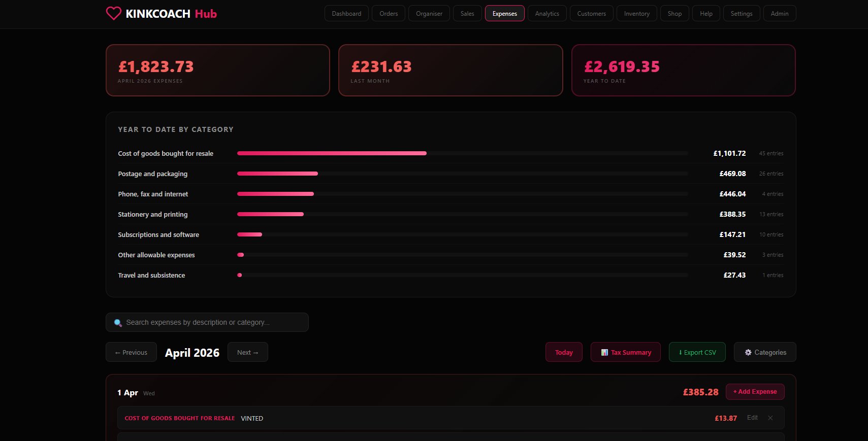Click the £27.43 category total

click(x=734, y=275)
